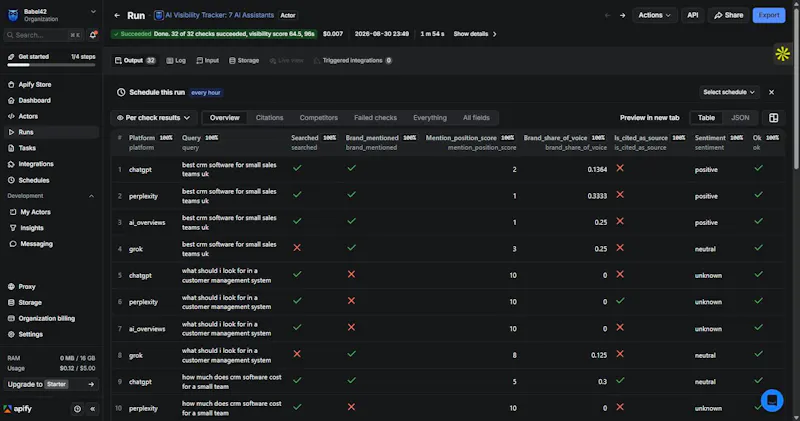
Task: Open the yellow asterisk widget icon
Action: (782, 54)
